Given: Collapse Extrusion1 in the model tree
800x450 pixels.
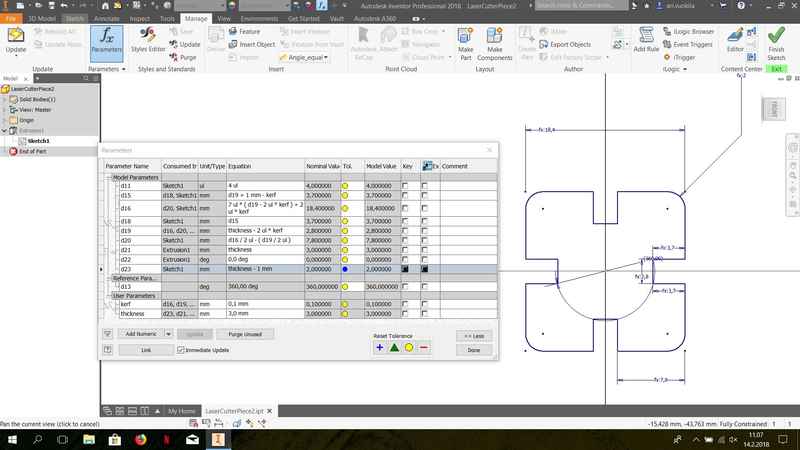Looking at the screenshot, I should pyautogui.click(x=5, y=131).
